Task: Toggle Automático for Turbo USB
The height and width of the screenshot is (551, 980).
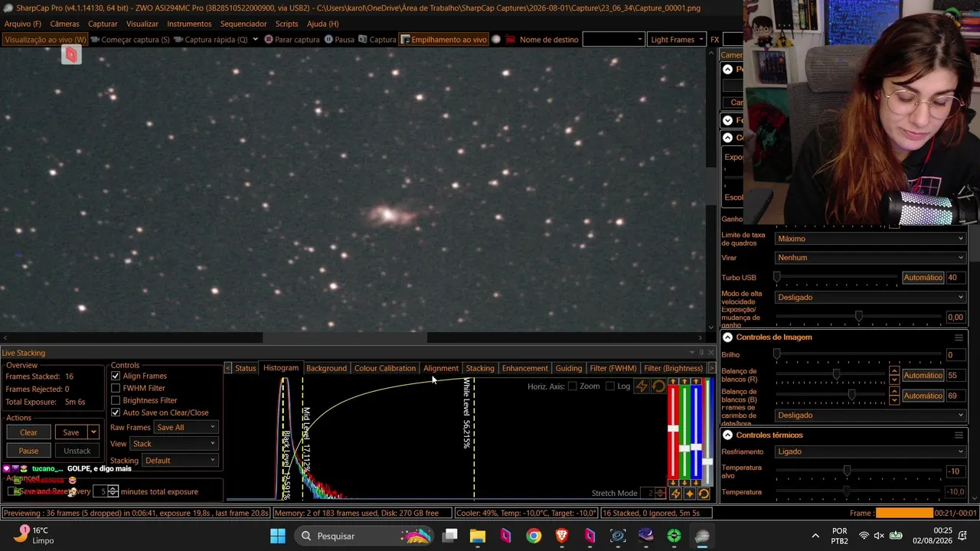Action: coord(923,278)
